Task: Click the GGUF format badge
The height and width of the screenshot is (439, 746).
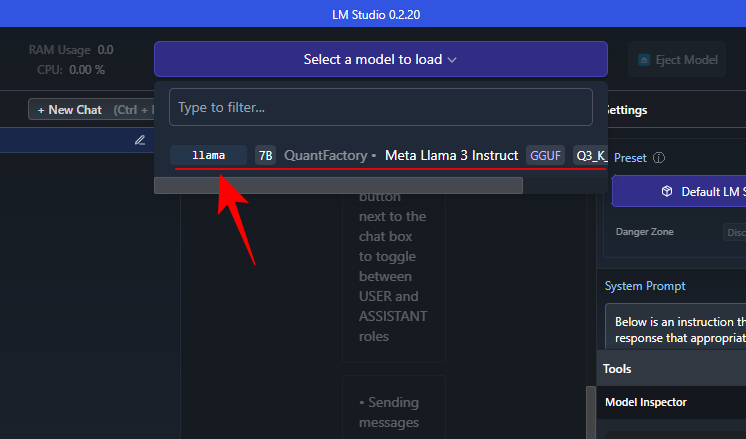Action: point(545,156)
